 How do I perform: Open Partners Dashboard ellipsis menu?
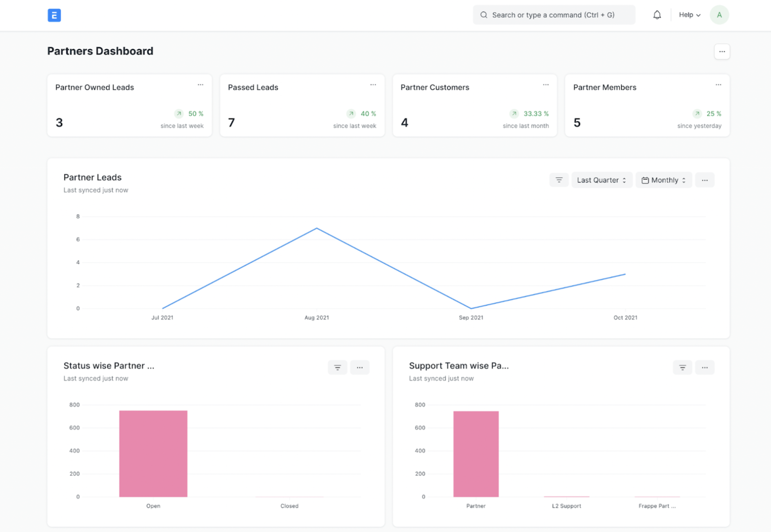722,52
